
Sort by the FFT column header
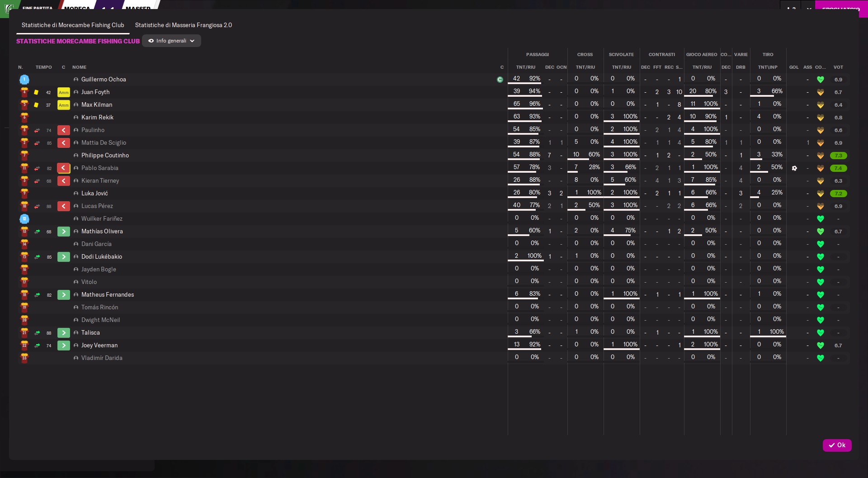coord(657,67)
